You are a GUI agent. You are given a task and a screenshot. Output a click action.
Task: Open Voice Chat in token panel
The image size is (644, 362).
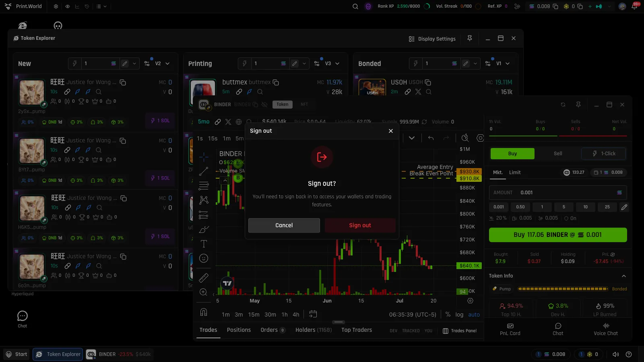click(606, 329)
